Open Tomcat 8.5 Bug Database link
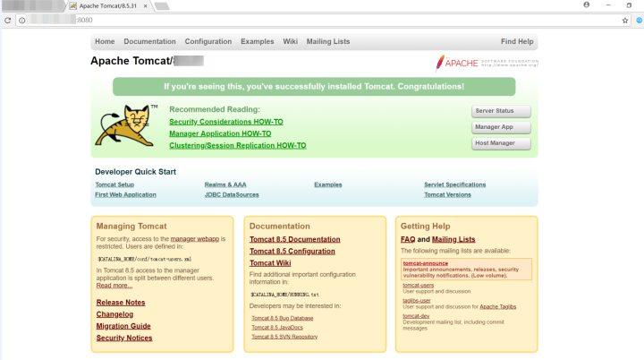The image size is (644, 360). [282, 319]
